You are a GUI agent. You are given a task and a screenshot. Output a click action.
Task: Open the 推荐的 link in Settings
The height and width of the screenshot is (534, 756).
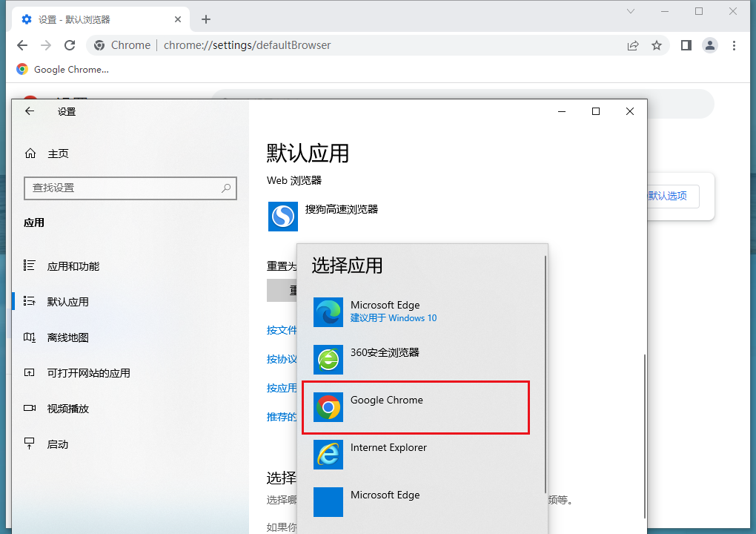[x=282, y=418]
